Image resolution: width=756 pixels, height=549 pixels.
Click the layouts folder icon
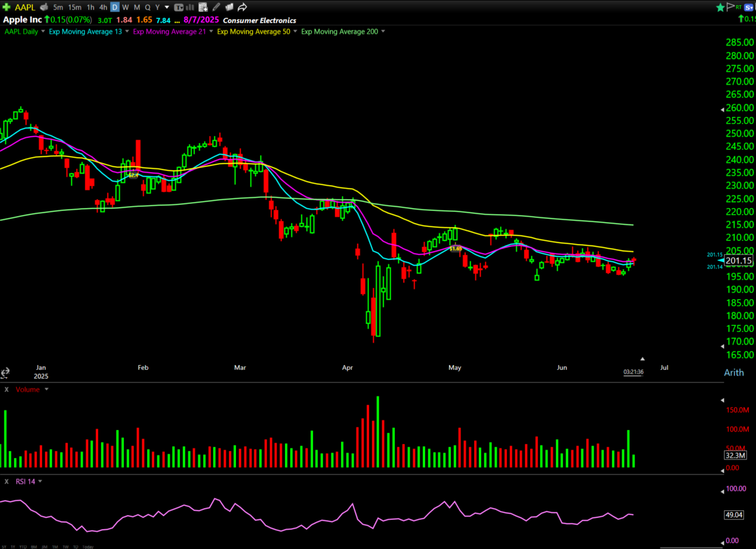point(229,7)
